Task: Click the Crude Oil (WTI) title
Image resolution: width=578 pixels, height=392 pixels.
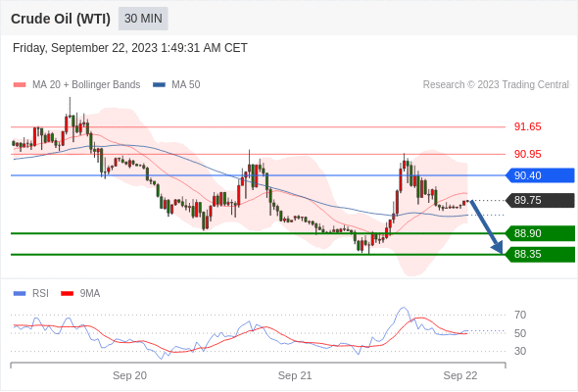Action: [x=61, y=19]
